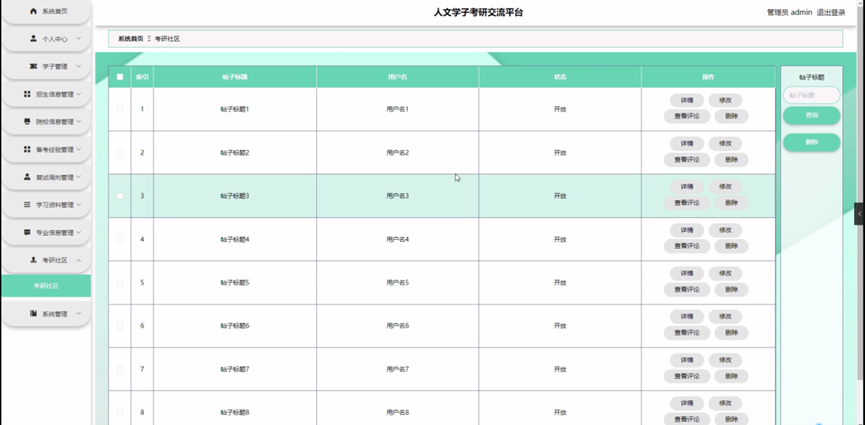Click the cell 用户名3

point(397,196)
